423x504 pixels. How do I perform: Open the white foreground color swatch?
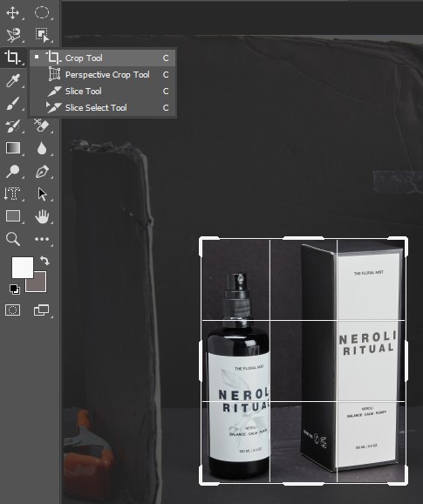click(x=23, y=268)
